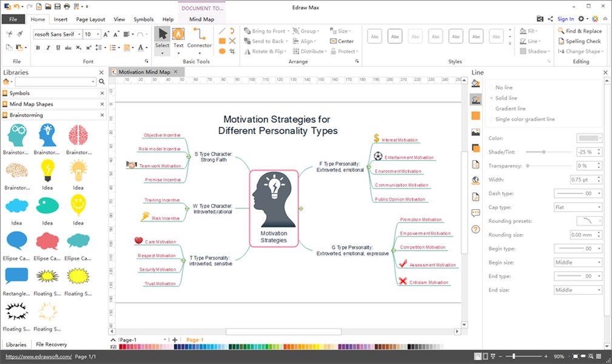612x364 pixels.
Task: Select No line radio option
Action: pos(501,87)
